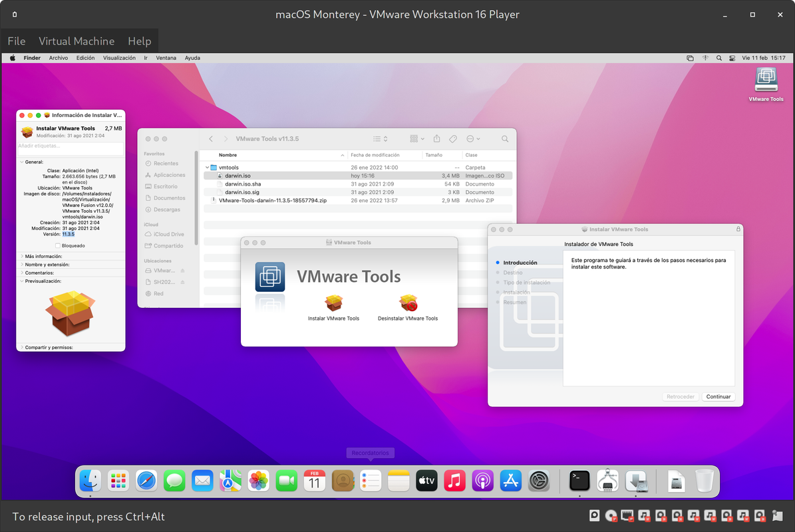Screen dimensions: 795x532
Task: Click the network adapter status icon
Action: click(628, 516)
